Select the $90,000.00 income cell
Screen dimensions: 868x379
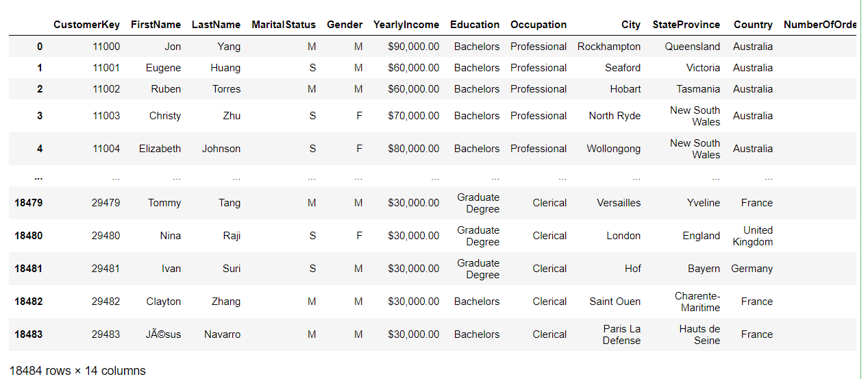414,47
